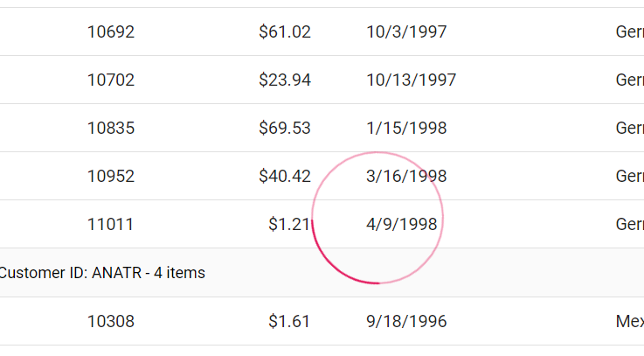The height and width of the screenshot is (356, 644).
Task: Select order 10835 row ID
Action: click(x=111, y=129)
